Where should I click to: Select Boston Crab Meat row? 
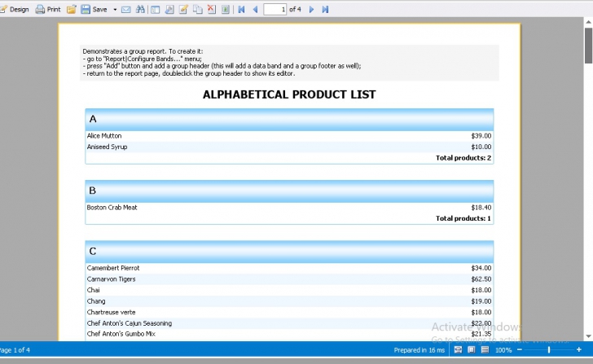click(289, 208)
